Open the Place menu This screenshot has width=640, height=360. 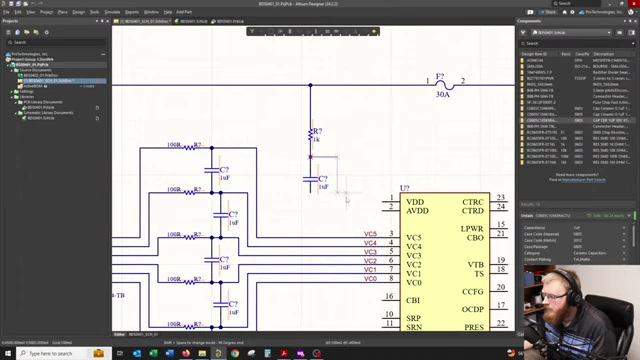(62, 12)
